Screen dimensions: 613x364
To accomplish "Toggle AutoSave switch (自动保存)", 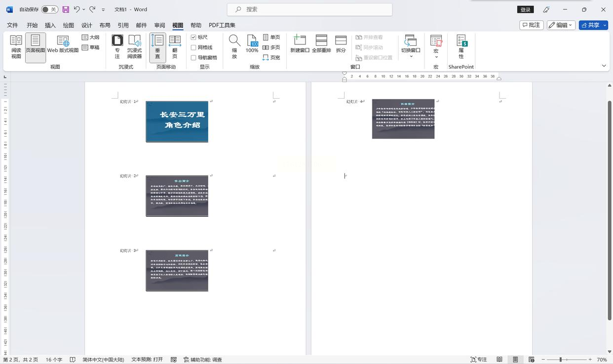I will click(49, 9).
